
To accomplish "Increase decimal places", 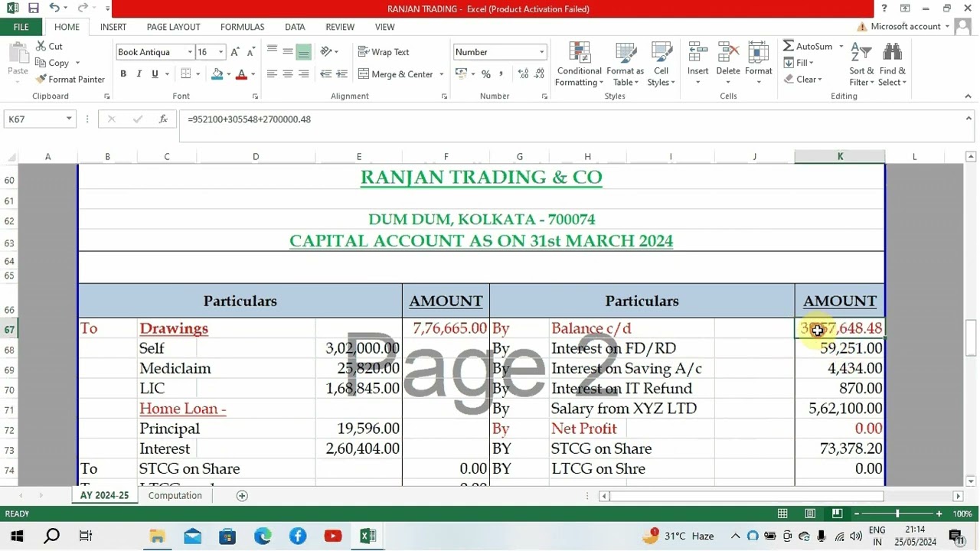I will pyautogui.click(x=523, y=74).
